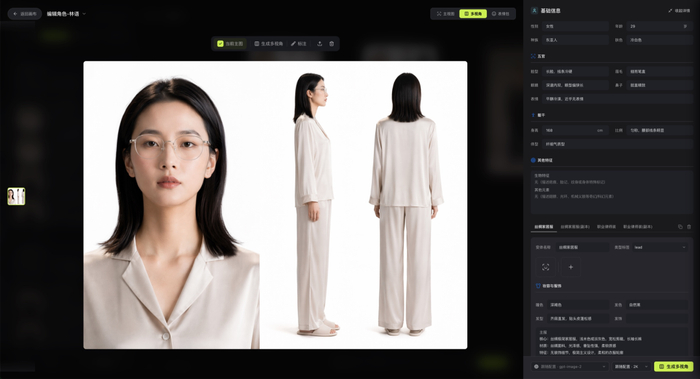Click the upload/export icon in image toolbar

pyautogui.click(x=320, y=44)
